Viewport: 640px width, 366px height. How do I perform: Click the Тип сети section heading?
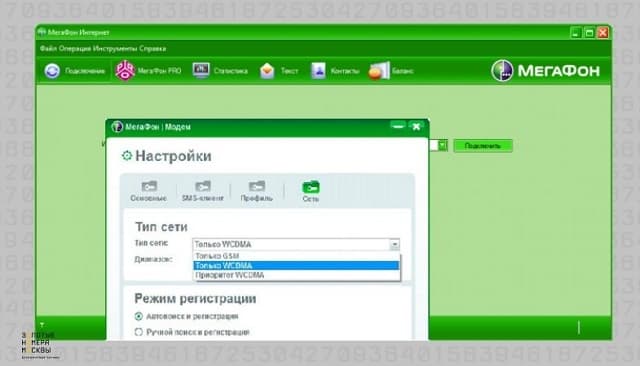(161, 227)
